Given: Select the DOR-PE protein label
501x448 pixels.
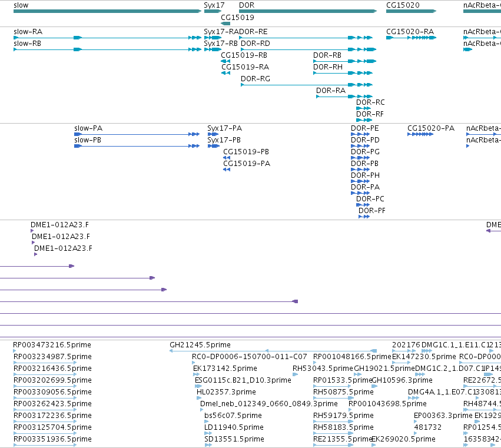Looking at the screenshot, I should coord(365,128).
